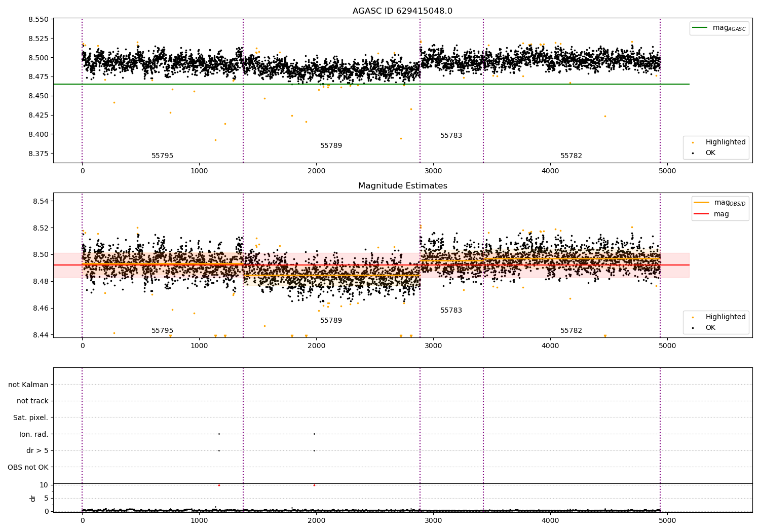The image size is (760, 532).
Task: Click the 3000 x-tick under the top plot
Action: 433,171
